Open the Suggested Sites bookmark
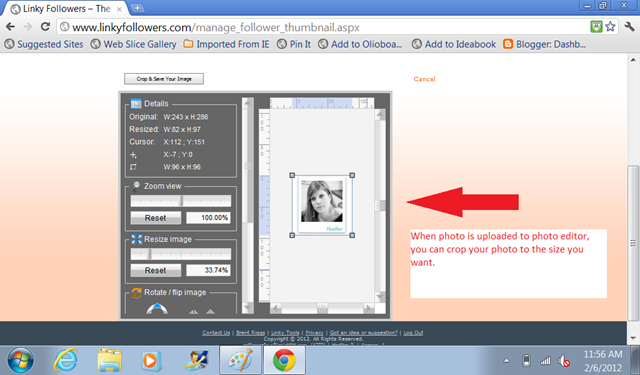The image size is (640, 375). [44, 44]
